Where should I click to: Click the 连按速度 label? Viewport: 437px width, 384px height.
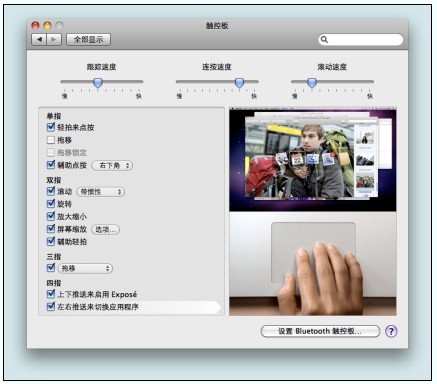[x=217, y=67]
